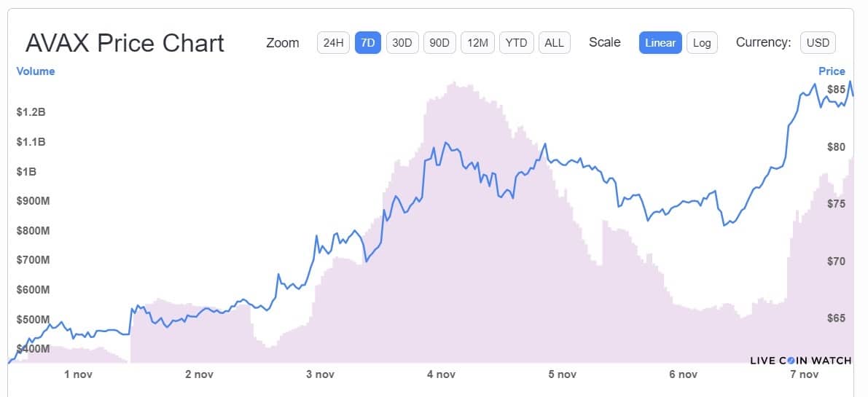868x397 pixels.
Task: Click the $85 price axis label
Action: click(836, 90)
